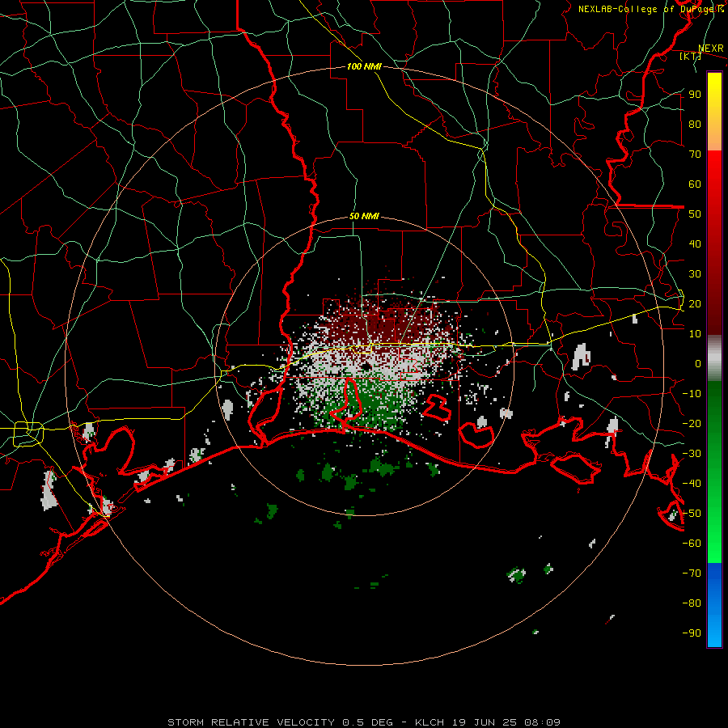Click the "-40" value on velocity scale
The image size is (728, 728).
(692, 484)
